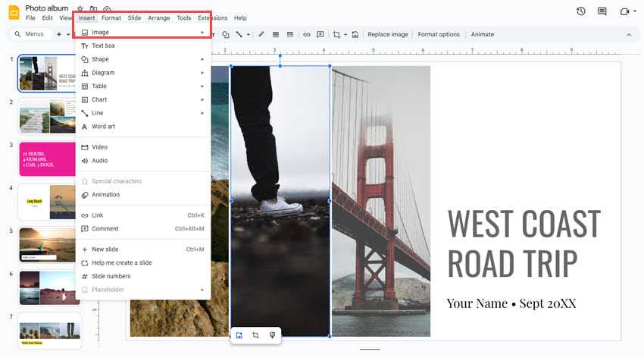Activate the crop image tool
The height and width of the screenshot is (358, 644).
(x=336, y=35)
